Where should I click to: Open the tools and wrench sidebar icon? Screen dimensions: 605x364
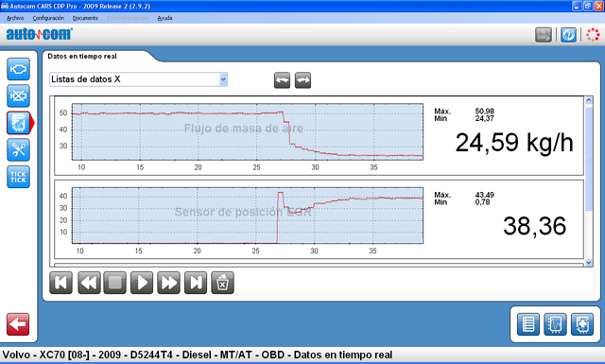click(18, 149)
